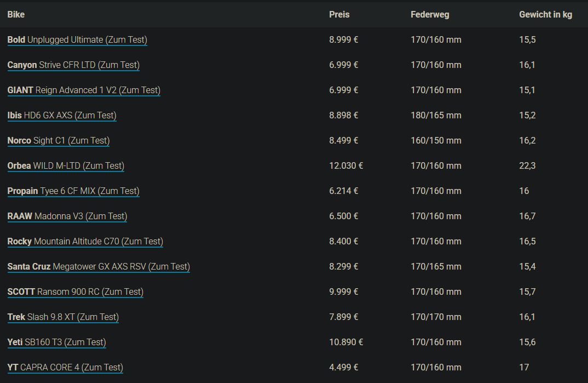Click the Bike column header
The height and width of the screenshot is (383, 588).
(16, 15)
